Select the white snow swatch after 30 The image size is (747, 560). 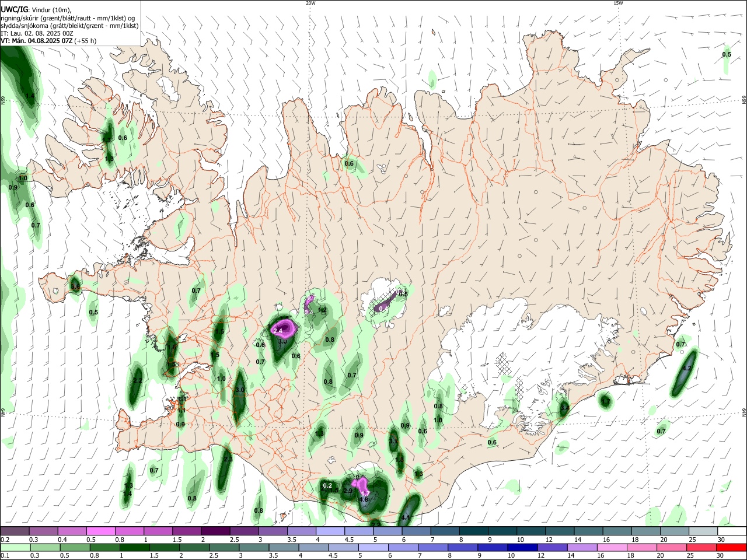click(x=732, y=531)
